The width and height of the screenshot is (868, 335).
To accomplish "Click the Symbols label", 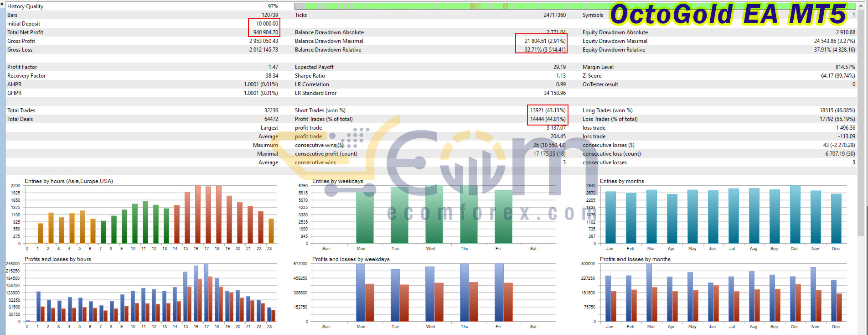I will click(x=593, y=15).
